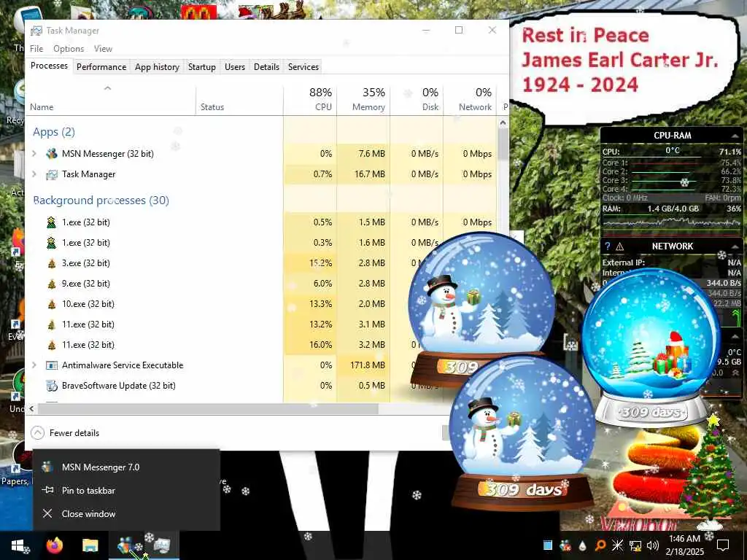Open the notification center

pos(723,545)
